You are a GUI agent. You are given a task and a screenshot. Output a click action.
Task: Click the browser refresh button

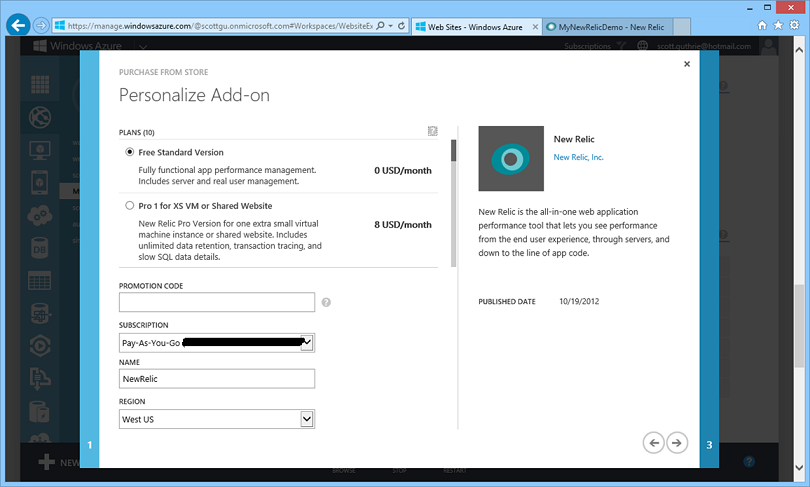tap(401, 25)
